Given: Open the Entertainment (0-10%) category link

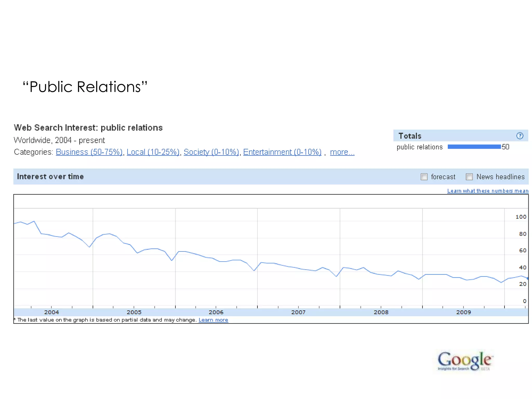Looking at the screenshot, I should pos(282,152).
